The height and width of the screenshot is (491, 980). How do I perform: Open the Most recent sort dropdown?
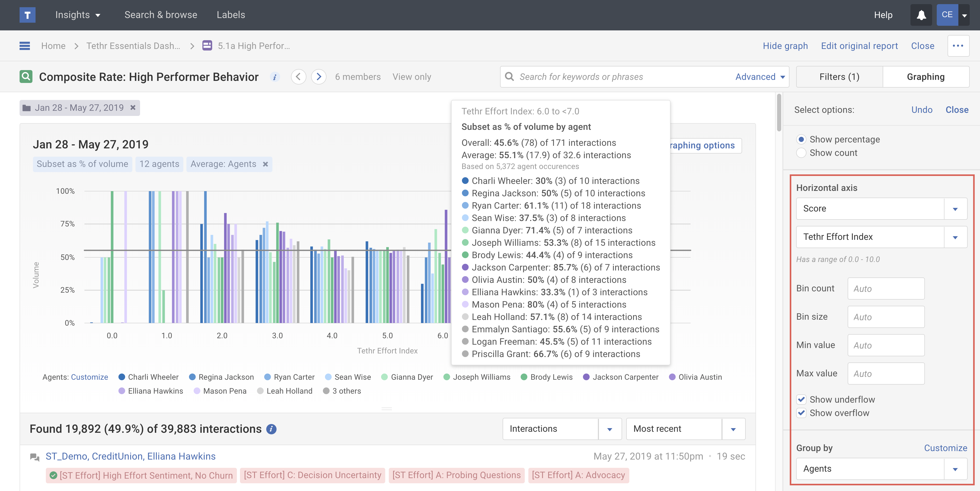click(x=733, y=429)
